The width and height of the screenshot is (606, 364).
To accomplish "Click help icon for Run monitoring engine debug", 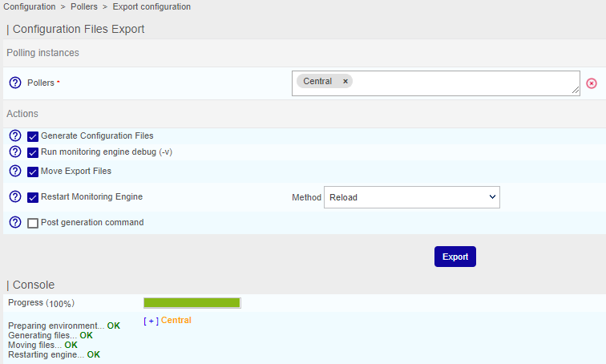I will pyautogui.click(x=14, y=152).
